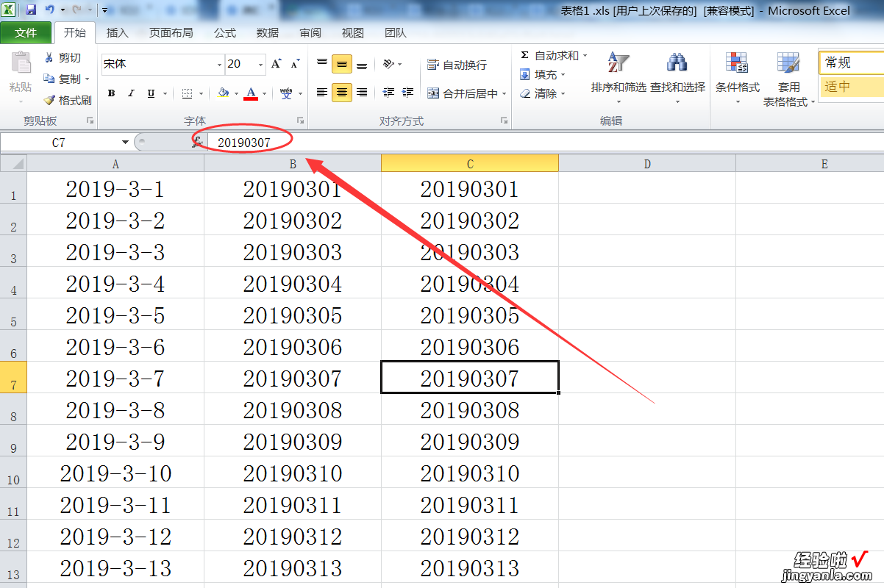Image resolution: width=884 pixels, height=588 pixels.
Task: Activate the 格式刷 format painter
Action: click(67, 100)
